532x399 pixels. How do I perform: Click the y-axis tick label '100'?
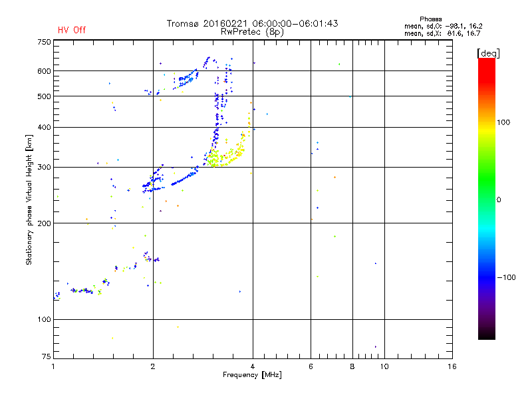pos(44,320)
